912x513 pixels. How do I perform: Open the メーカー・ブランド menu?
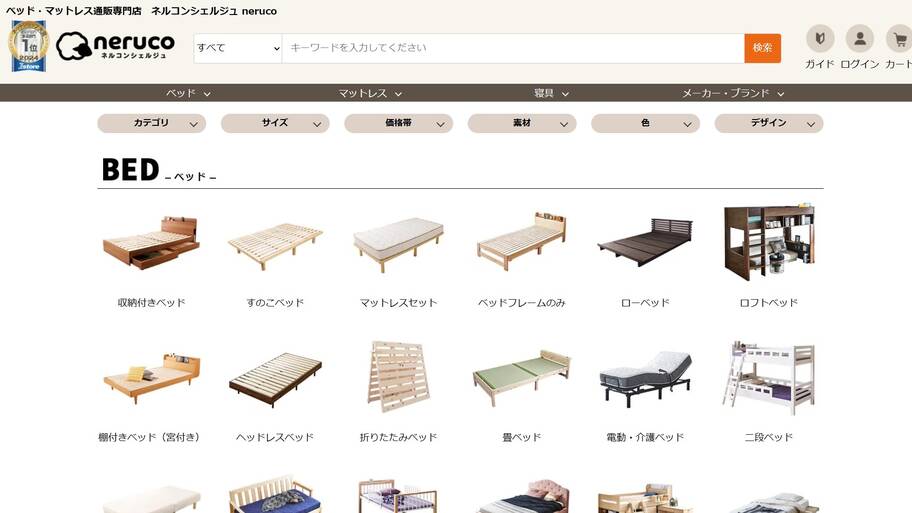point(733,93)
